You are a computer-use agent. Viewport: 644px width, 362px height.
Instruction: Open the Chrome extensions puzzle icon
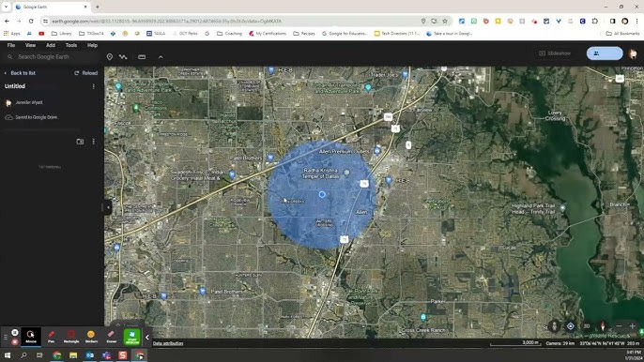[595, 21]
